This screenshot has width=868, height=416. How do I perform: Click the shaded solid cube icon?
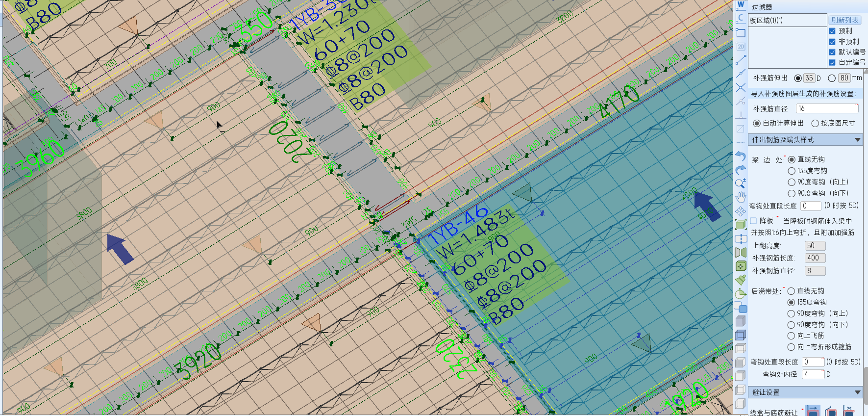[740, 321]
